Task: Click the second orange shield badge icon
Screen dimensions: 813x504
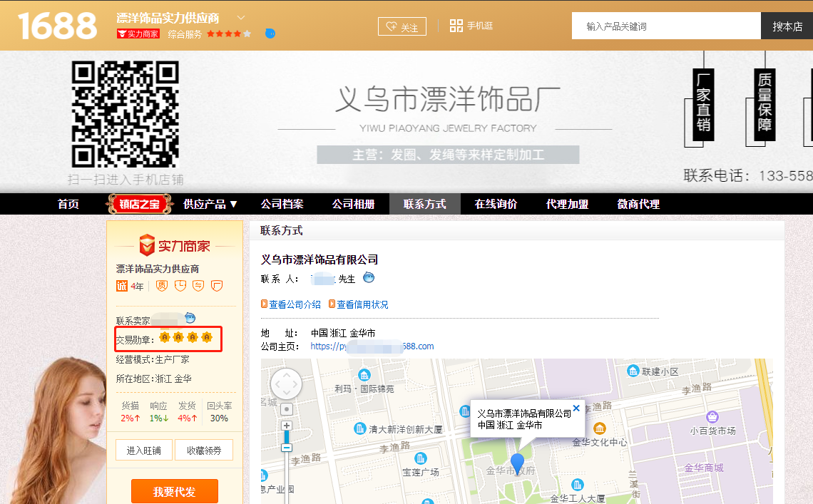Action: pyautogui.click(x=180, y=286)
